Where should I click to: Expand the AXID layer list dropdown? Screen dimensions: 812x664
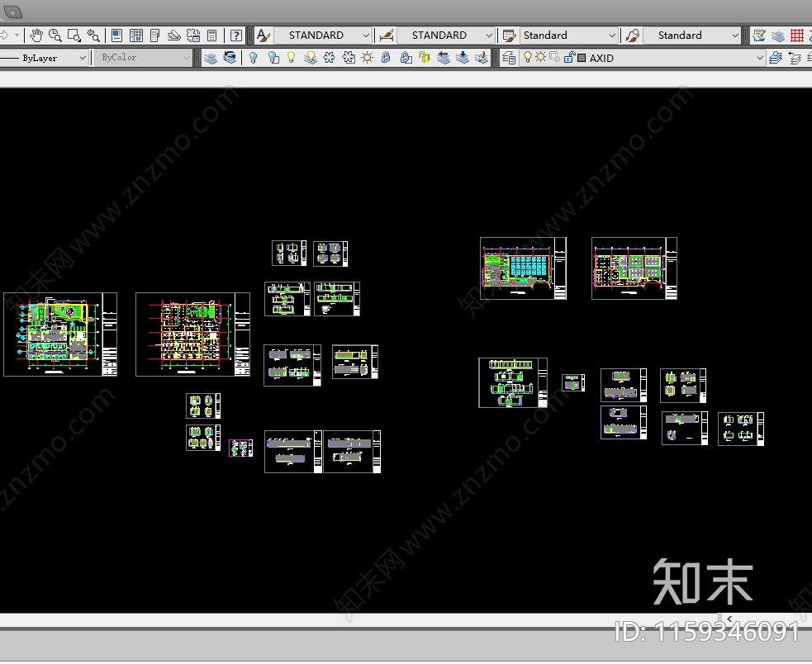click(760, 58)
